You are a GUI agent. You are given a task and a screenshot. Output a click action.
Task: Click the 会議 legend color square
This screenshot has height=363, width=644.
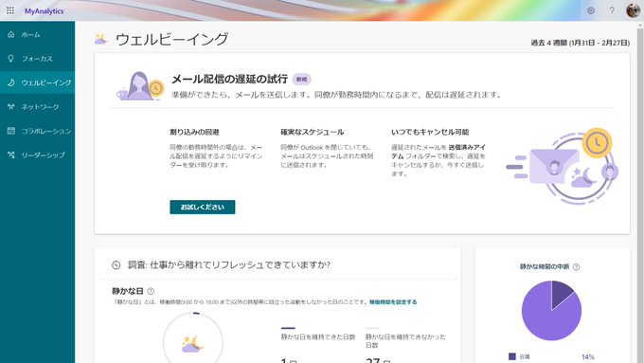511,356
